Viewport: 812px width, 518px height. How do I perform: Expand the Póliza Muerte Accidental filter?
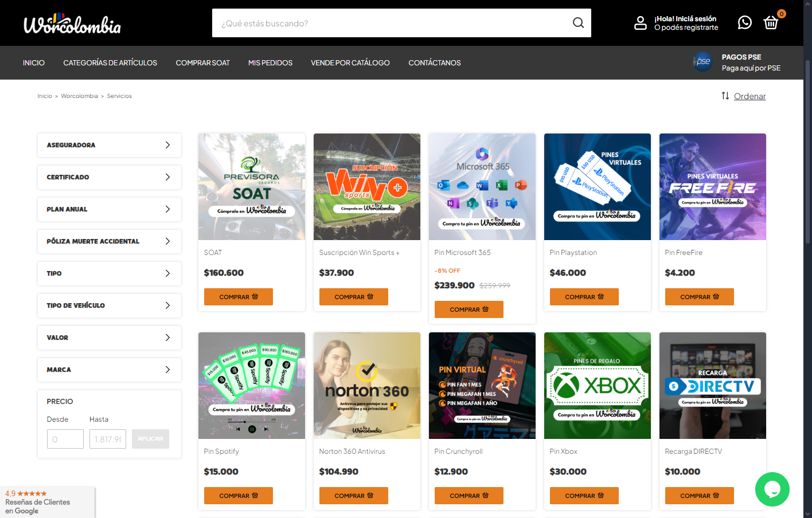[109, 241]
